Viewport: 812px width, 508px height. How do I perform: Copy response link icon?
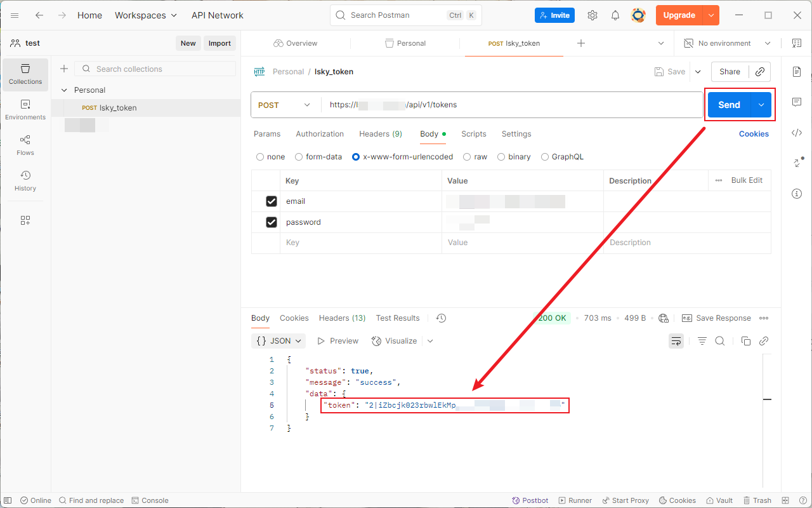click(x=764, y=341)
